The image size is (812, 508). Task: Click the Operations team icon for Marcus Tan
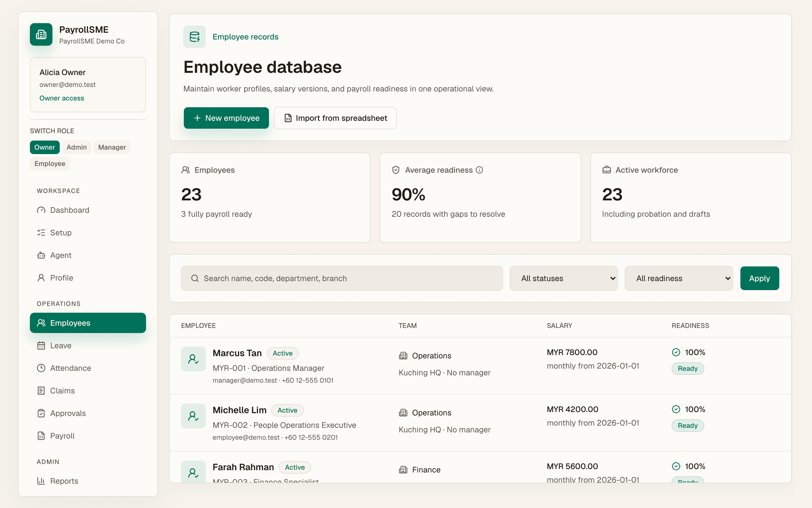click(x=403, y=356)
